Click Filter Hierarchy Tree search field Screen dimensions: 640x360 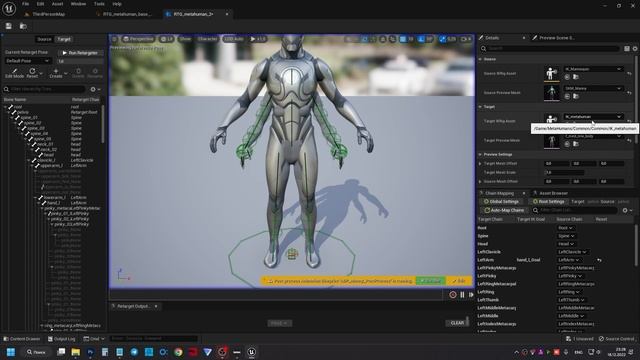(44, 89)
